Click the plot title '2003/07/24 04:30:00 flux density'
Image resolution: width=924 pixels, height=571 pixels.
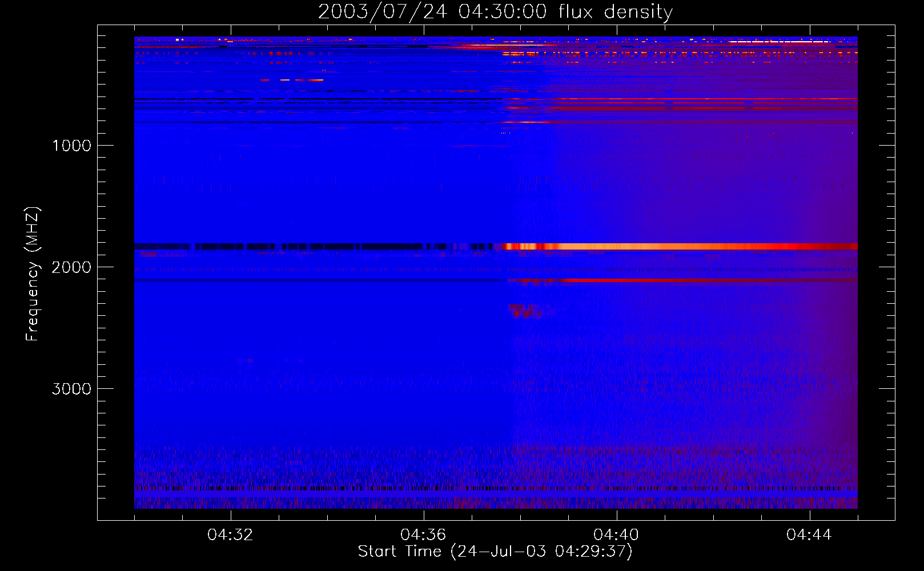point(495,11)
